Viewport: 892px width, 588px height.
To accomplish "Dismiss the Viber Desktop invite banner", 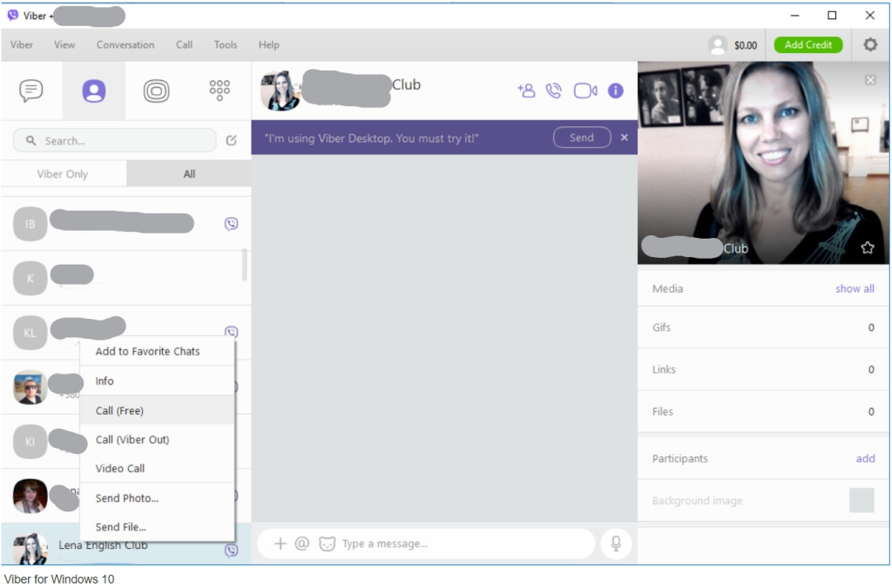I will click(x=624, y=138).
